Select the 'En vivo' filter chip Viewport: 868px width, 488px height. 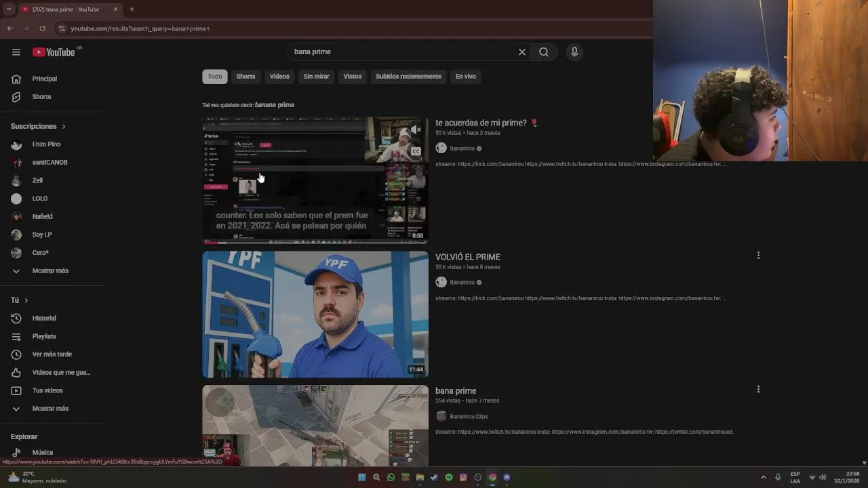click(x=465, y=77)
